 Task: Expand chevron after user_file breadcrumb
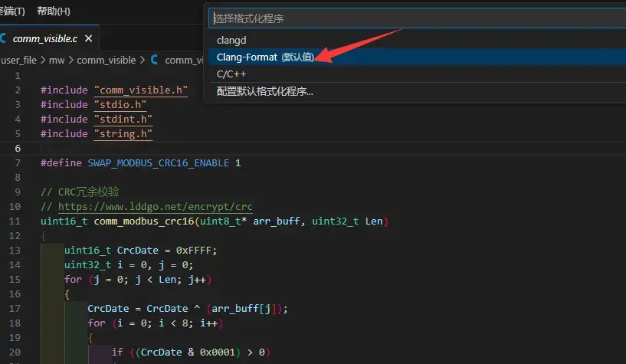click(43, 61)
